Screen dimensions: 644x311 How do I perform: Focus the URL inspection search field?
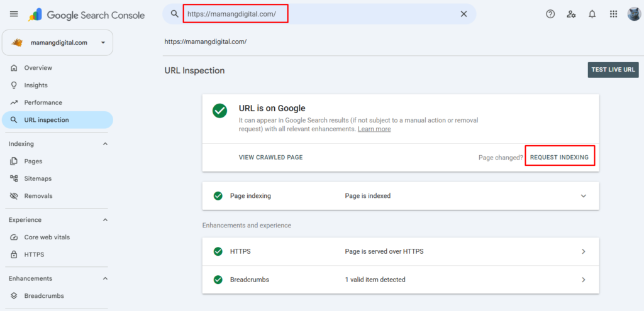tap(320, 14)
